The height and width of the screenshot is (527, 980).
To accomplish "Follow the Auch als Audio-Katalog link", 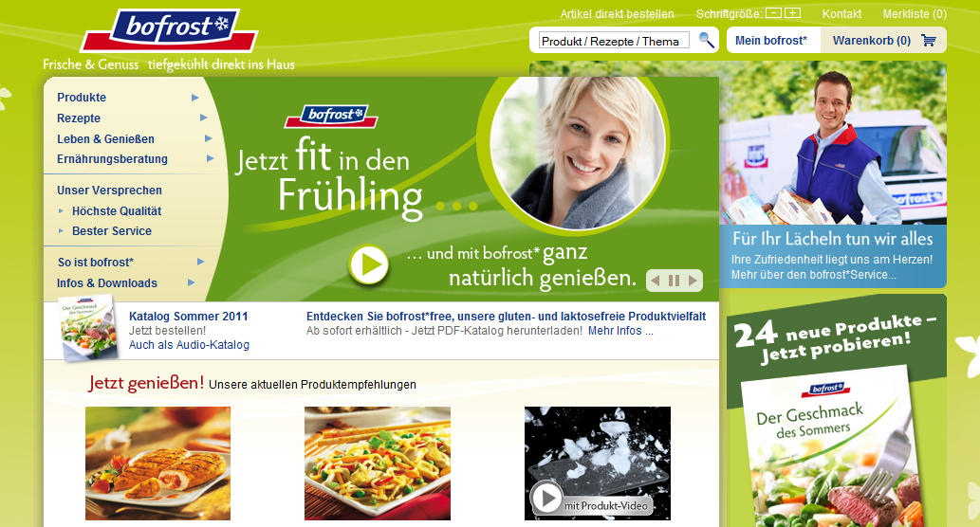I will (x=189, y=345).
